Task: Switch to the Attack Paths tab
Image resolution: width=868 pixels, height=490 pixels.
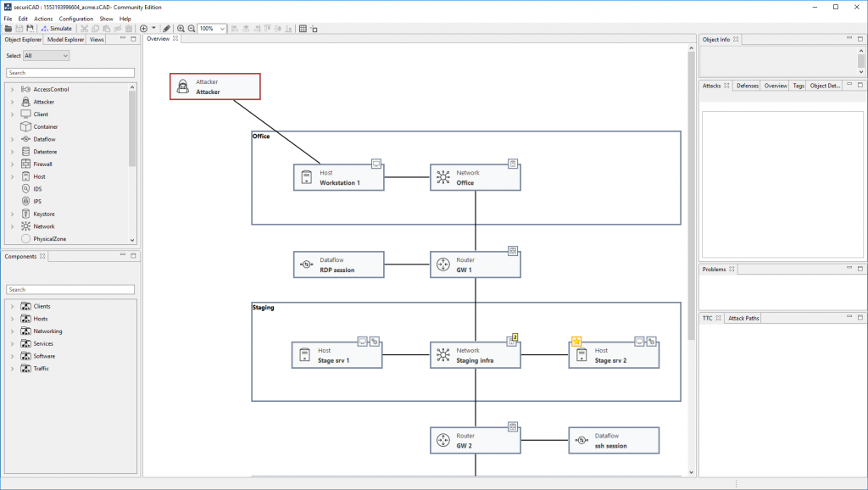Action: 743,319
